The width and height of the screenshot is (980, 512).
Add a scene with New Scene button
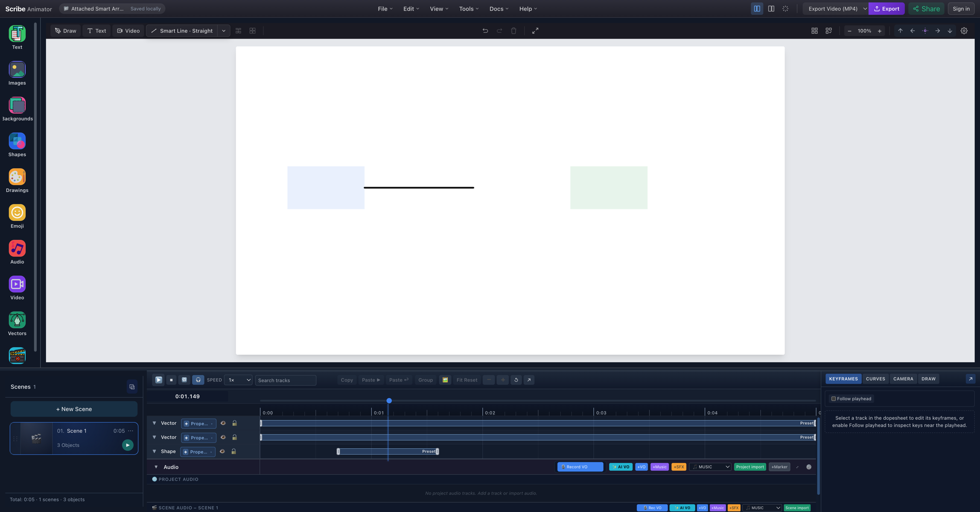[x=74, y=409]
